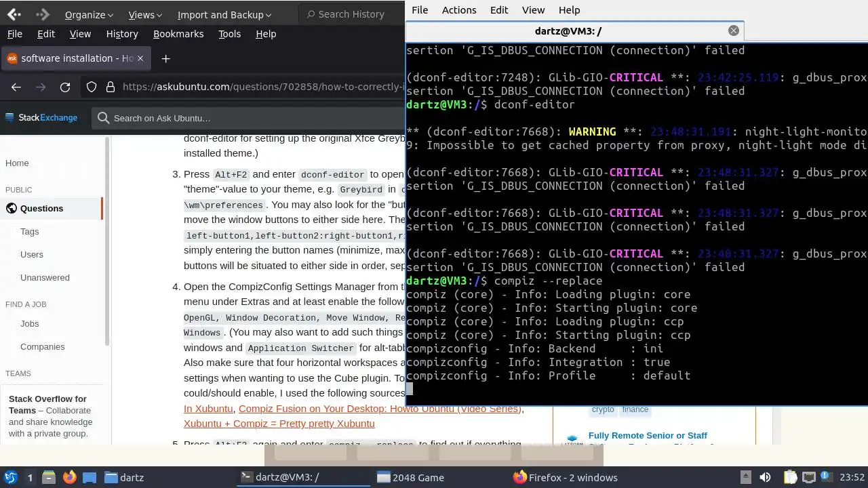The image size is (868, 488).
Task: Click the 'finance' job tag
Action: [x=635, y=409]
